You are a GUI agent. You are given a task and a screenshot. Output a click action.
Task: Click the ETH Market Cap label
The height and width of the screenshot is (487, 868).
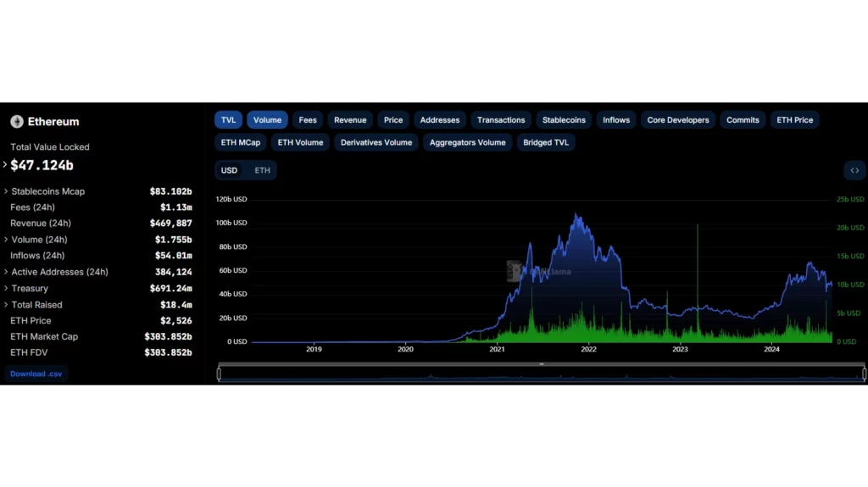pos(44,336)
